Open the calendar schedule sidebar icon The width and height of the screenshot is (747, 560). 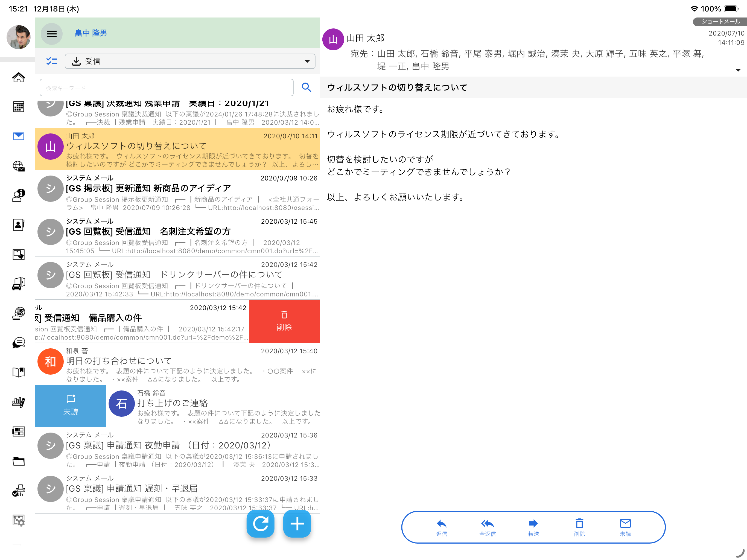[19, 107]
